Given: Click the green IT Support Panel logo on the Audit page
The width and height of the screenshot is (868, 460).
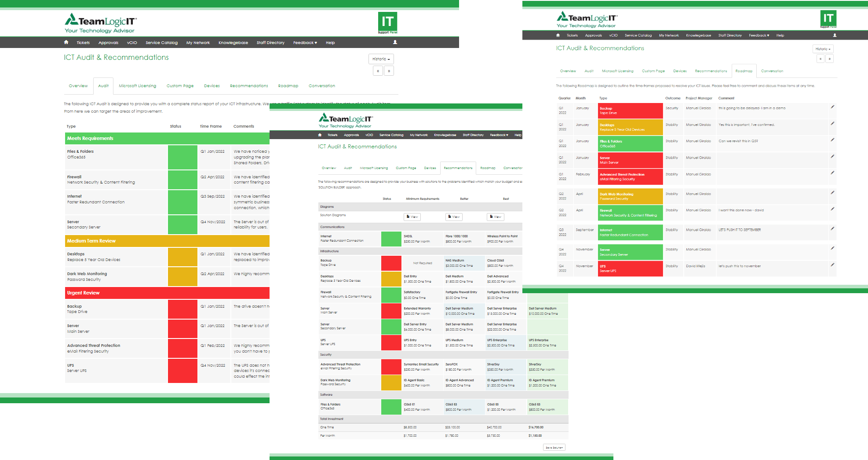Looking at the screenshot, I should click(x=387, y=22).
